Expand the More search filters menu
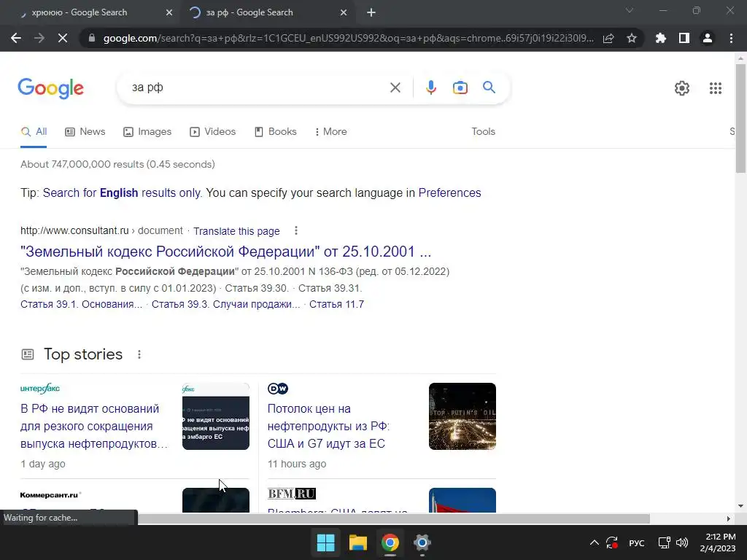Image resolution: width=747 pixels, height=560 pixels. coord(330,131)
